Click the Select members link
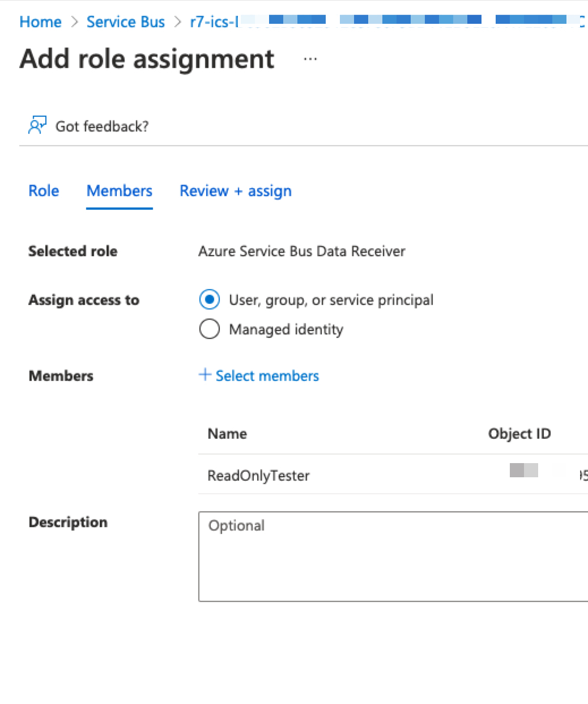Image resolution: width=588 pixels, height=704 pixels. (x=267, y=376)
